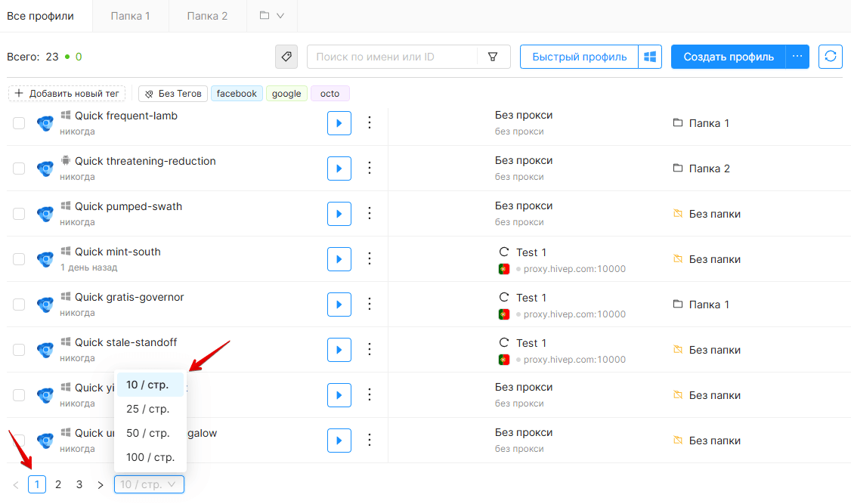851x504 pixels.
Task: Open the filter funnel in search box
Action: (493, 57)
